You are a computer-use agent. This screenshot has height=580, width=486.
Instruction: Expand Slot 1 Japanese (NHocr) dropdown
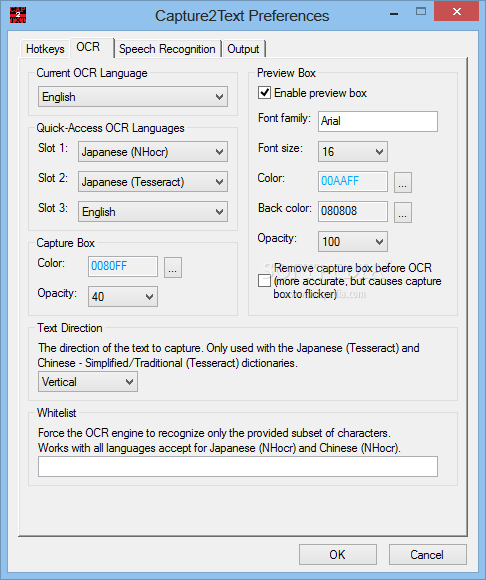(x=153, y=152)
